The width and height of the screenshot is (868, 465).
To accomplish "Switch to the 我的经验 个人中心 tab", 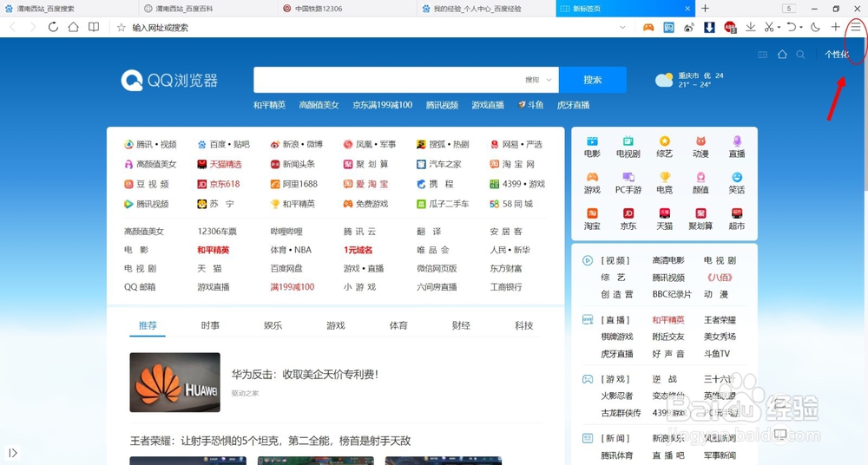I will [x=486, y=9].
